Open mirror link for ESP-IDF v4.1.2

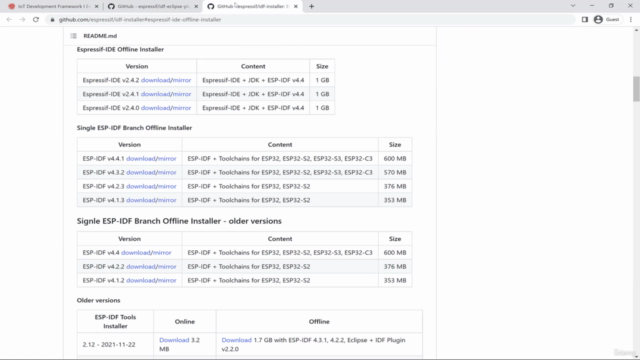click(167, 280)
